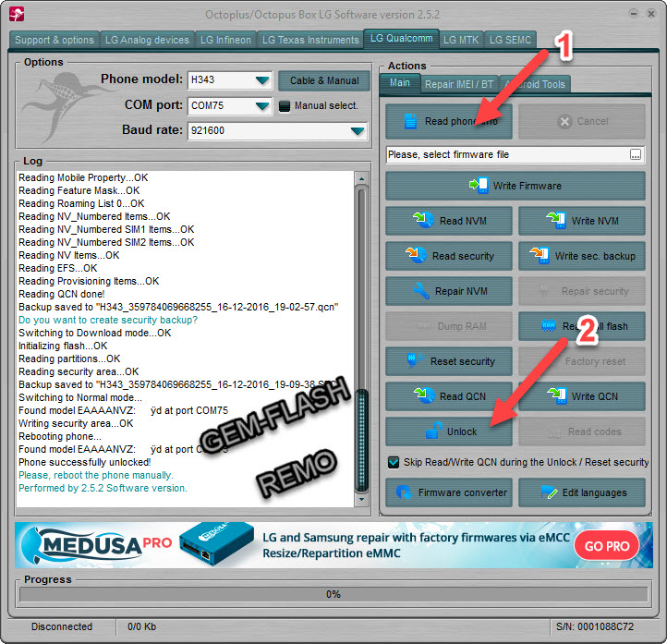Click 'Reading QCN done!' log line

(x=62, y=294)
